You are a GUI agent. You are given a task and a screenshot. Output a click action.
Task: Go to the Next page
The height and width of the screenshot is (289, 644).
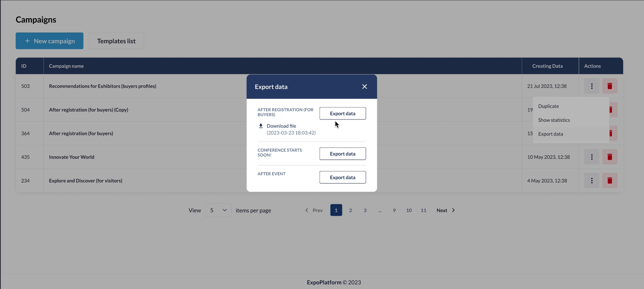pos(445,210)
